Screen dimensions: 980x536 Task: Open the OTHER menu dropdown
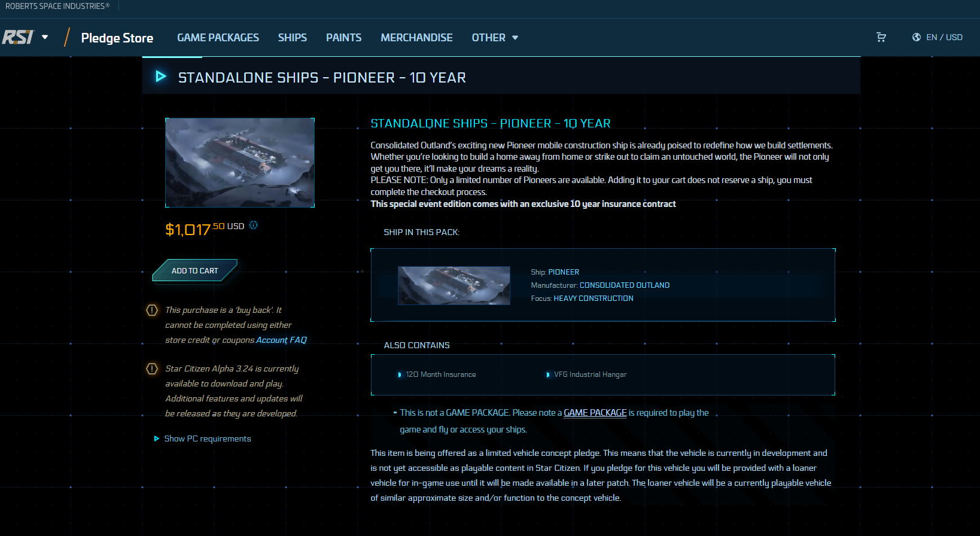click(495, 38)
